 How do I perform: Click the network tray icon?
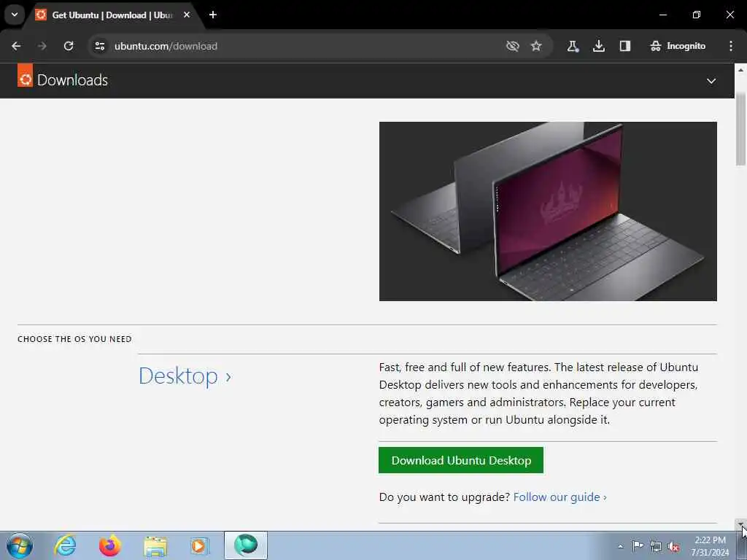656,547
